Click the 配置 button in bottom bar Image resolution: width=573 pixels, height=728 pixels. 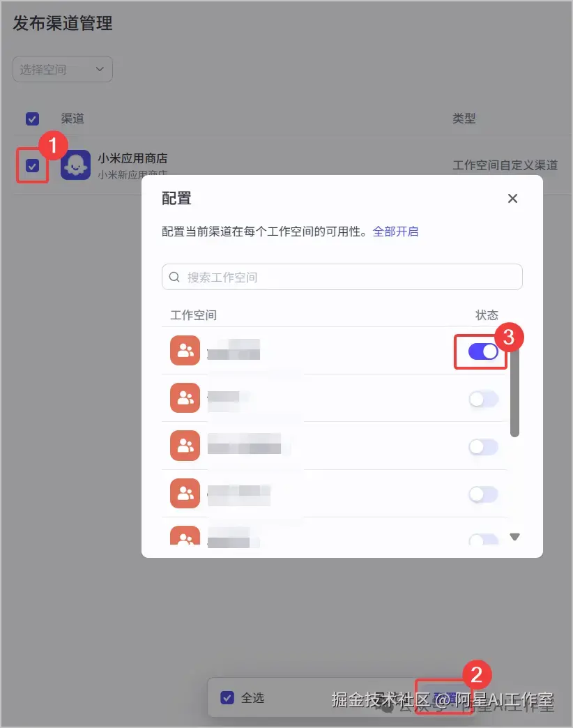(444, 697)
